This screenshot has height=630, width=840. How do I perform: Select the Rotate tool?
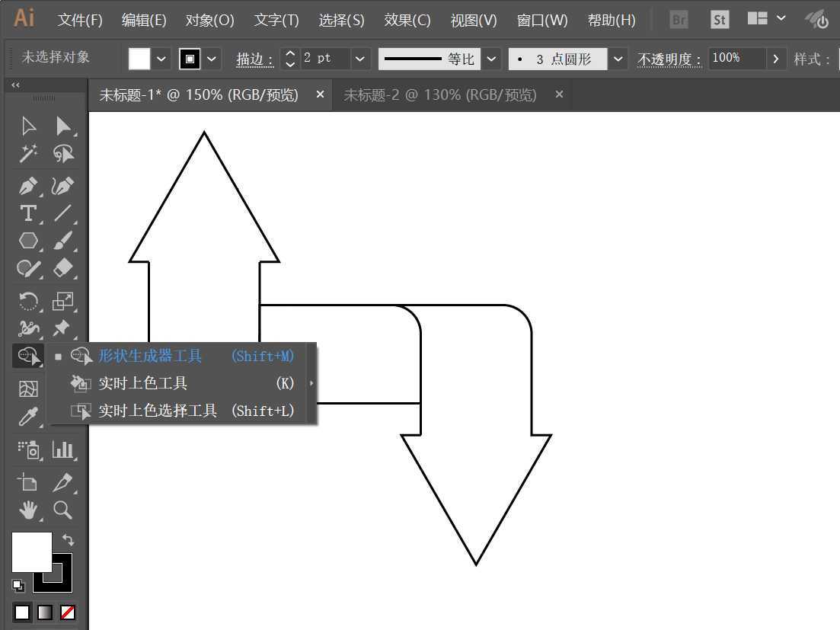(x=28, y=302)
